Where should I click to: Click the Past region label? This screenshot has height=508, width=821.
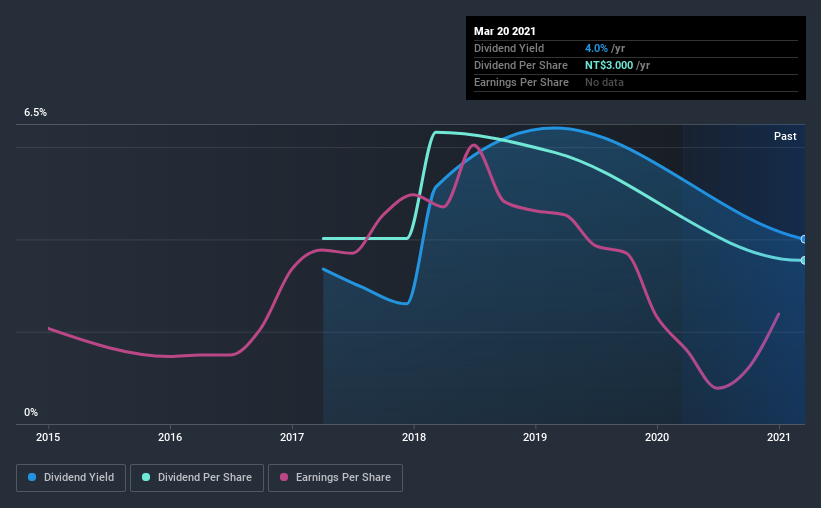[x=785, y=136]
